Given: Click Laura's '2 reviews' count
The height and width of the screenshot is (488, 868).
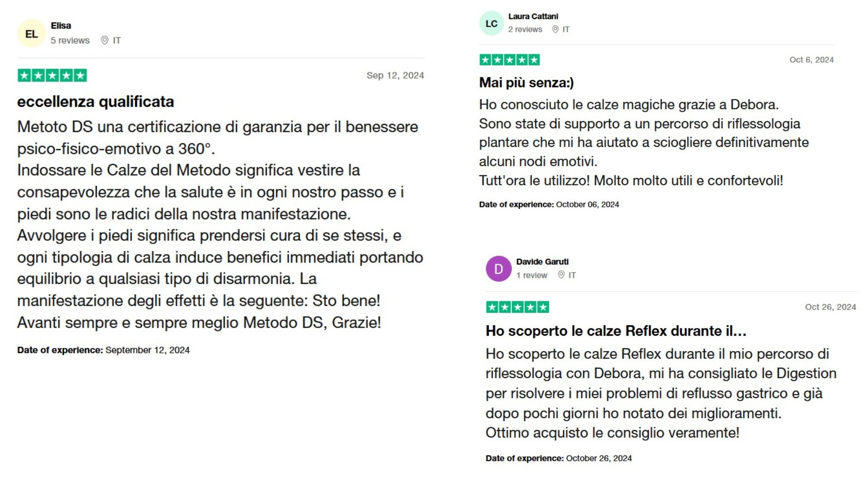Looking at the screenshot, I should point(525,29).
